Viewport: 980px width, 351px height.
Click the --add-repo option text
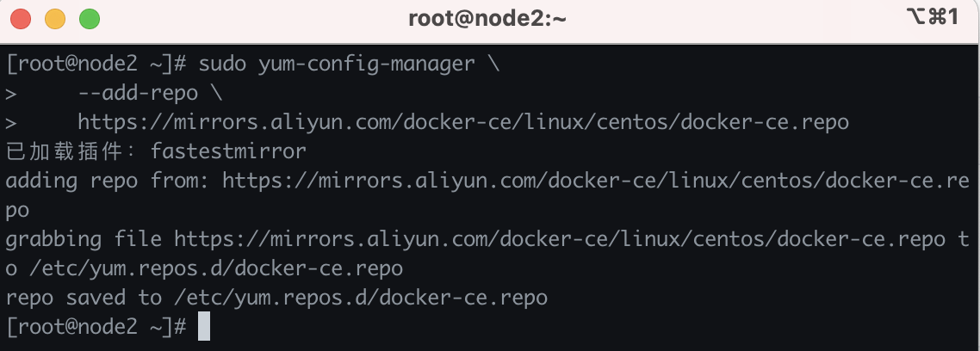click(x=138, y=93)
